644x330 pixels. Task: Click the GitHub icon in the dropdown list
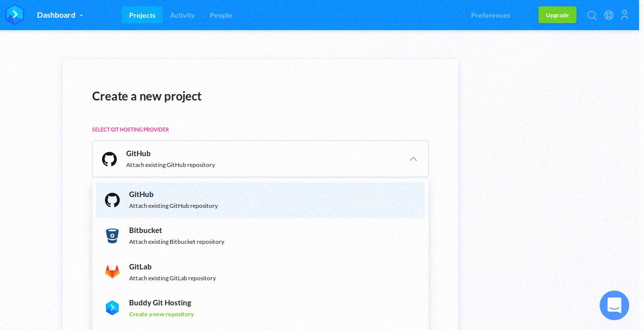click(x=112, y=200)
